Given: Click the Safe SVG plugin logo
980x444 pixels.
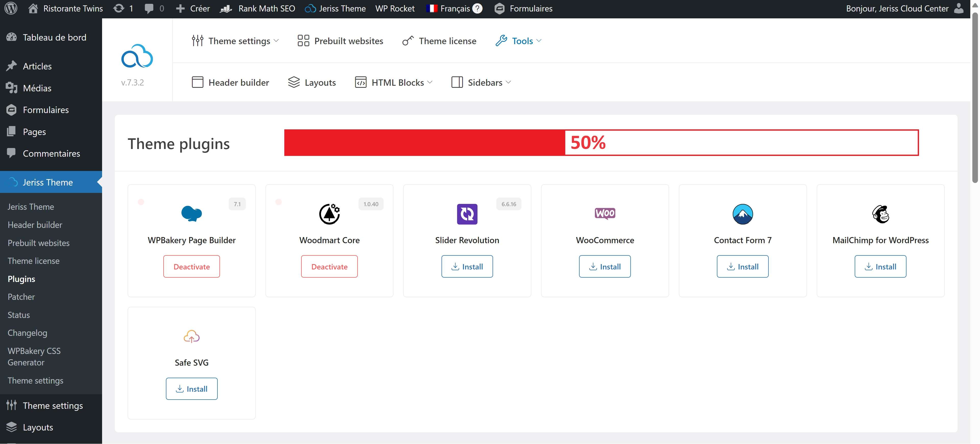Looking at the screenshot, I should [x=192, y=336].
